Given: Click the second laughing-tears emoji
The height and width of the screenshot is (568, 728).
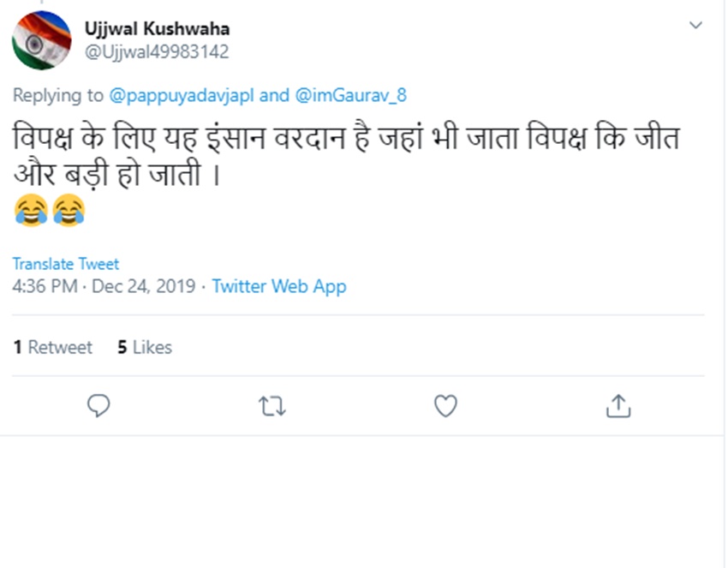Looking at the screenshot, I should coord(69,210).
